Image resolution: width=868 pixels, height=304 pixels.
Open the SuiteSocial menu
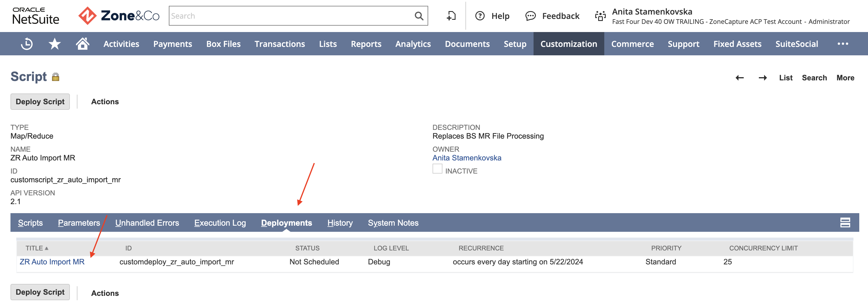797,44
